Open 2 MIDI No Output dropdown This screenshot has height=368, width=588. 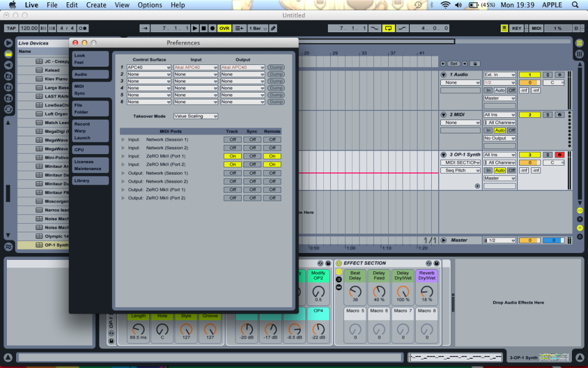(500, 139)
